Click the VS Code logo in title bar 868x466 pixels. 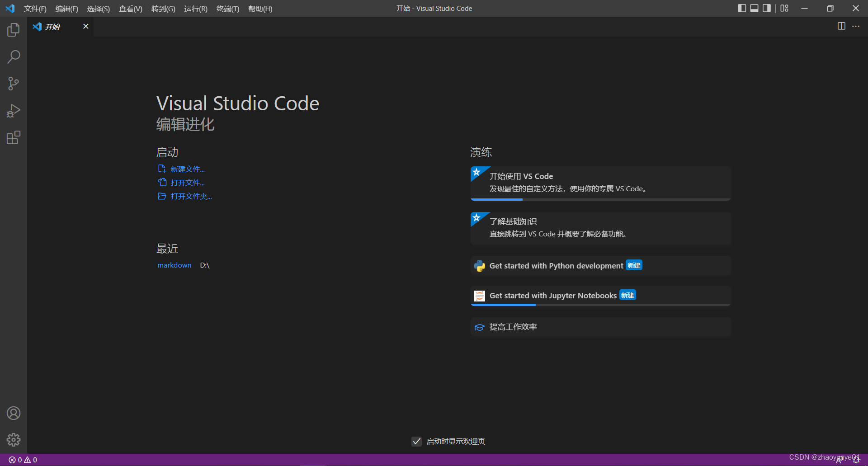10,9
